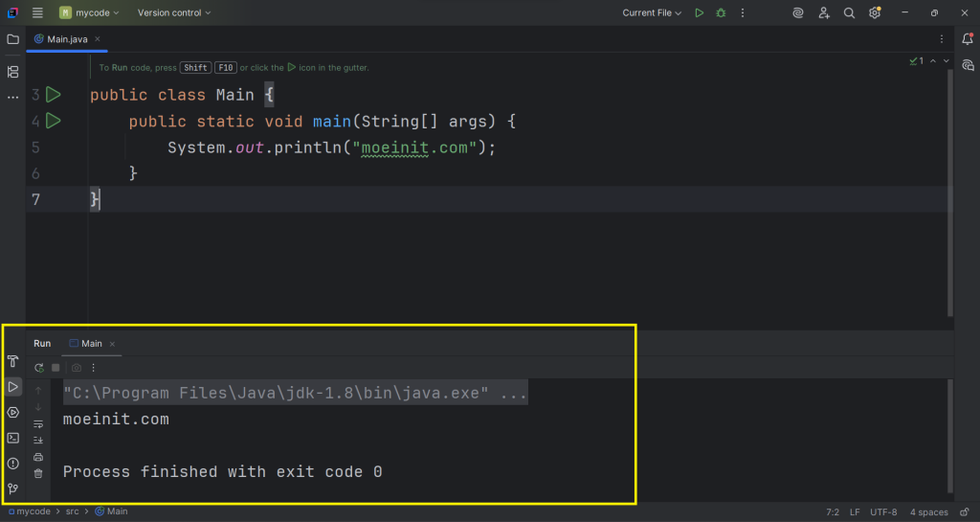
Task: Click the editor vertical scrollbar
Action: pyautogui.click(x=950, y=193)
